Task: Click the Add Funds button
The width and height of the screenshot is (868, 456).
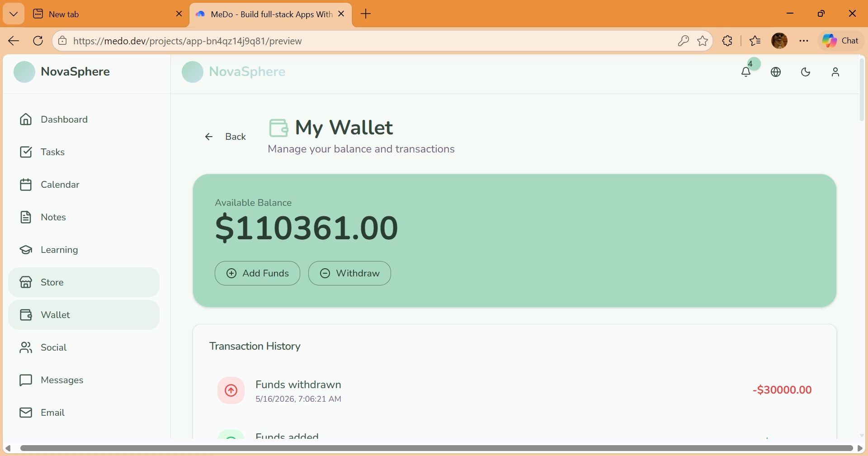Action: pos(257,273)
